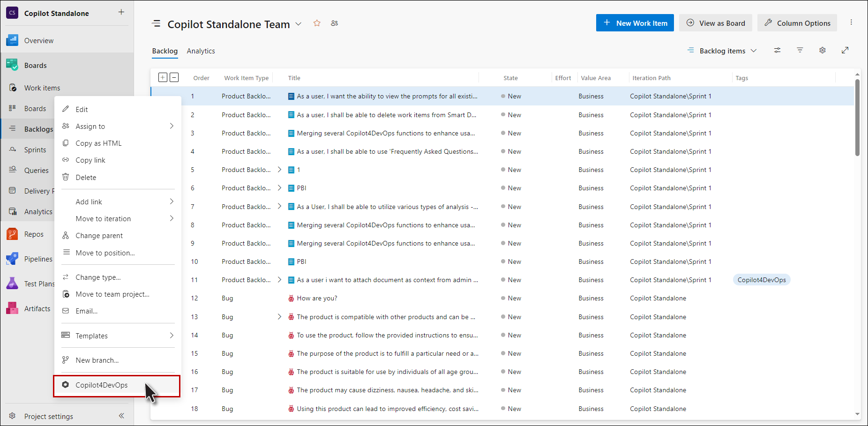Collapse the sidebar with double chevron

coord(121,416)
